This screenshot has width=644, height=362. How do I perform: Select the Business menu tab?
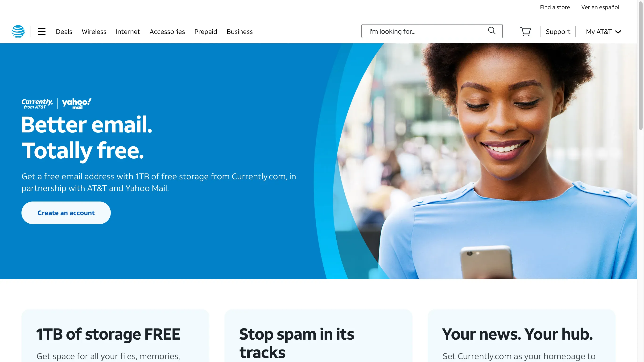coord(240,31)
